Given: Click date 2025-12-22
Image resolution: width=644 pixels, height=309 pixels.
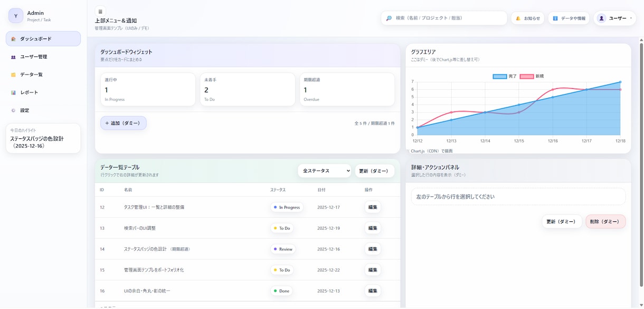Looking at the screenshot, I should [328, 270].
